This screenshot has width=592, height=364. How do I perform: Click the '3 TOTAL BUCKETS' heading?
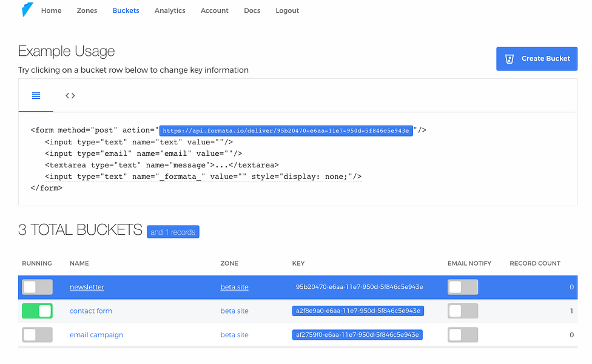pyautogui.click(x=80, y=230)
